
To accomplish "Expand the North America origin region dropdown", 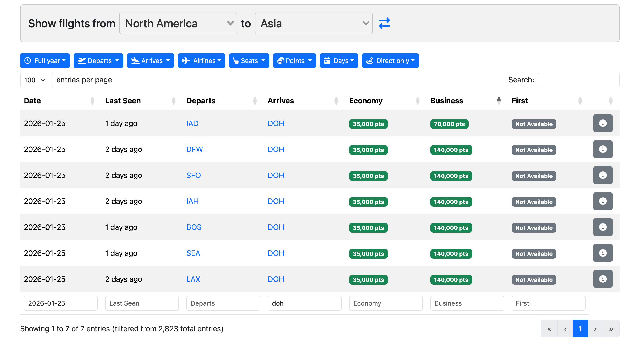I will click(178, 24).
